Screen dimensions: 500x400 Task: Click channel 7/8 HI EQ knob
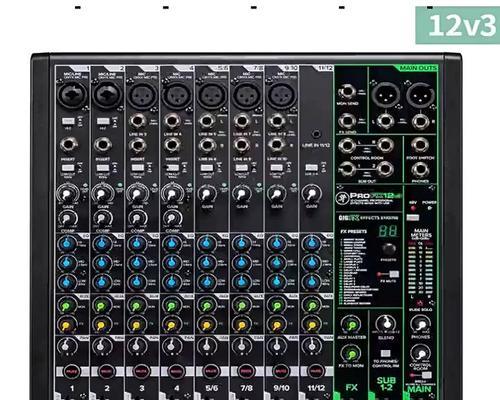(242, 244)
